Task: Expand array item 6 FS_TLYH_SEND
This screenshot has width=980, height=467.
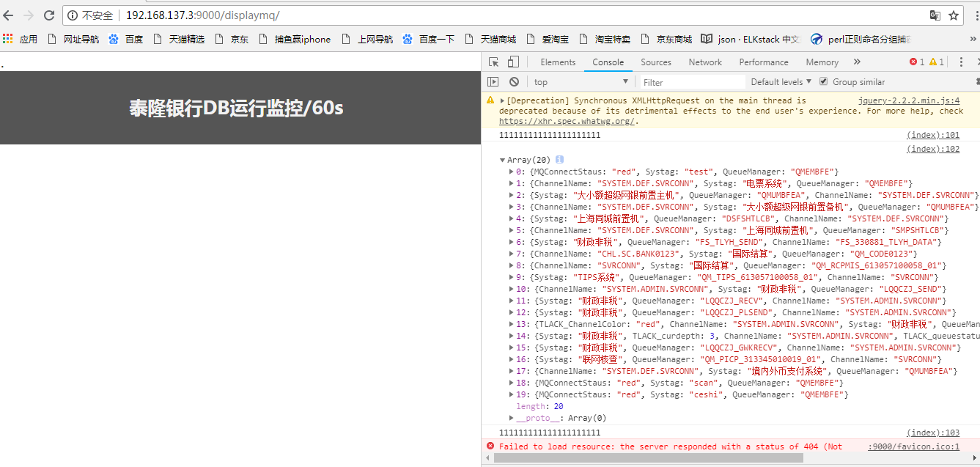Action: tap(512, 242)
